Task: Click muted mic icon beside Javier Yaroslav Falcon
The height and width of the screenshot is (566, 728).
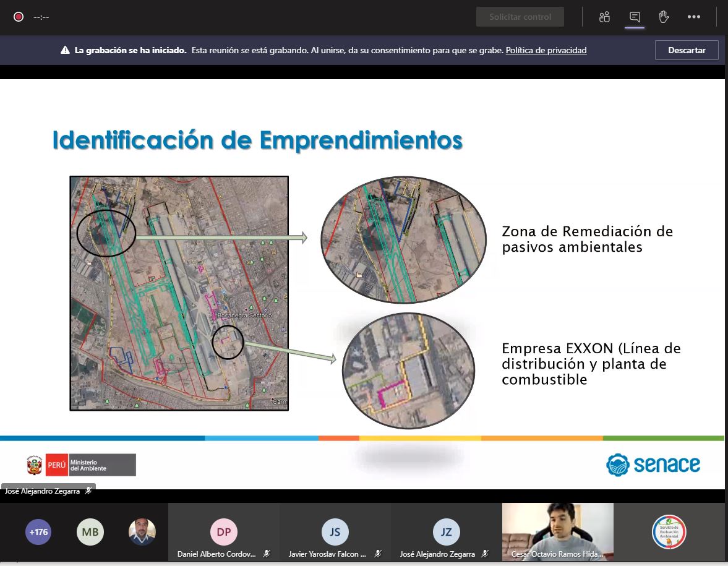Action: point(378,554)
